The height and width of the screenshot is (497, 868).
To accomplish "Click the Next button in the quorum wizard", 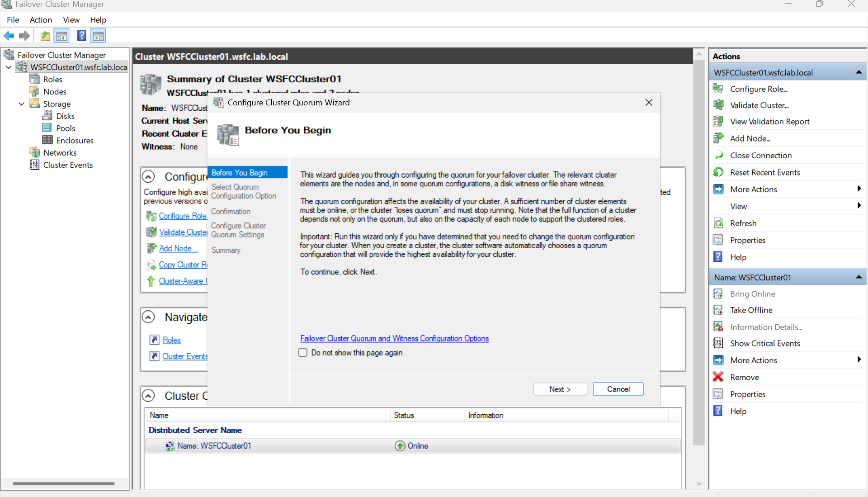I will (x=560, y=389).
